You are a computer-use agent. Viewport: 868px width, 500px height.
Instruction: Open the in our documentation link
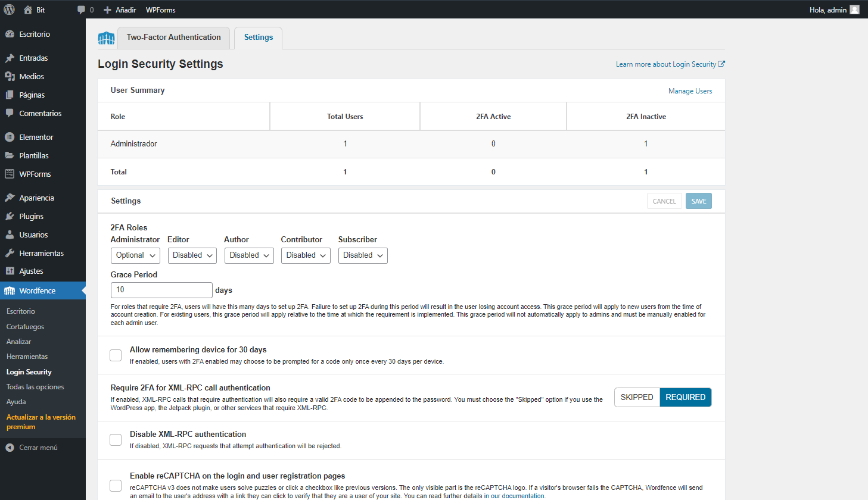514,496
